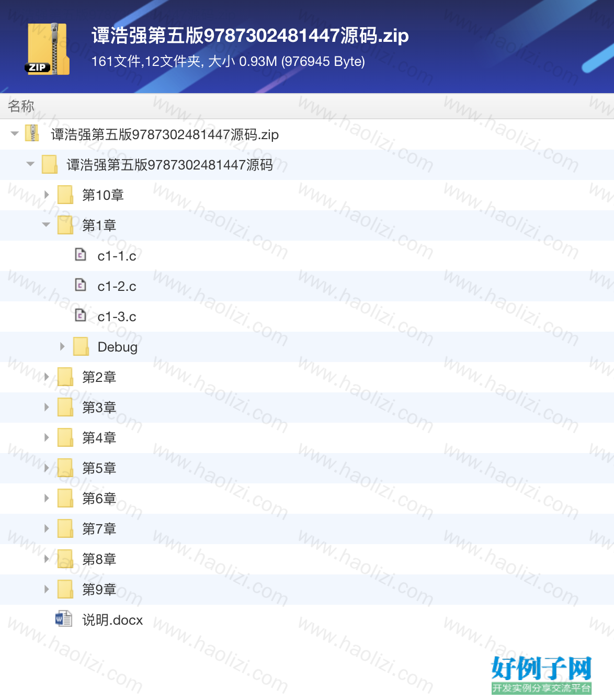Select the c1-2.c file name
The width and height of the screenshot is (614, 700).
click(x=117, y=286)
